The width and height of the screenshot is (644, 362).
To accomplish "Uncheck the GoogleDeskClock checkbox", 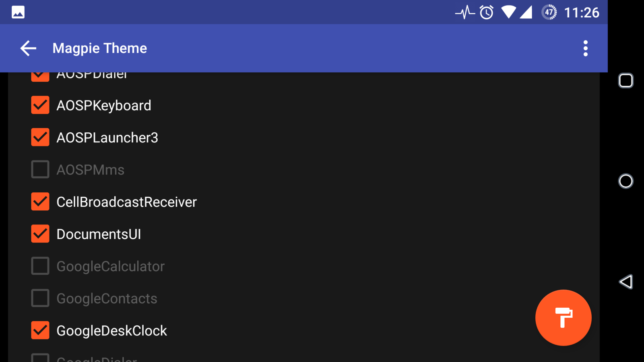I will click(40, 331).
